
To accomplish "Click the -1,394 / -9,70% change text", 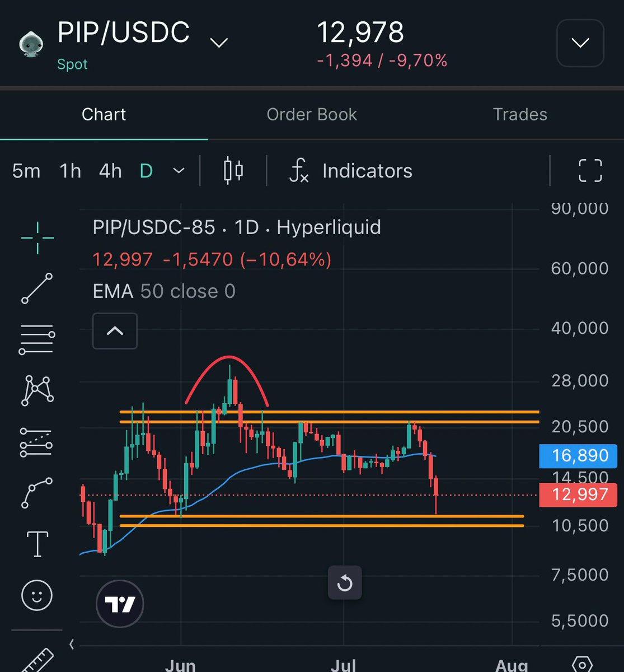I will click(x=382, y=60).
